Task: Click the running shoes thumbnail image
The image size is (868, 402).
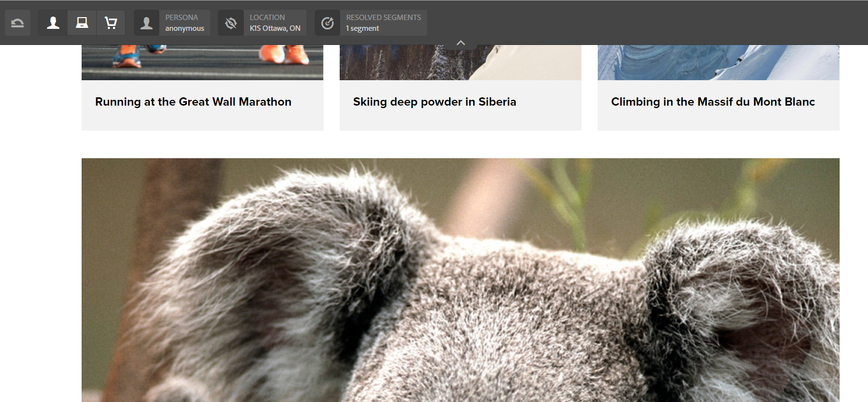Action: 202,63
